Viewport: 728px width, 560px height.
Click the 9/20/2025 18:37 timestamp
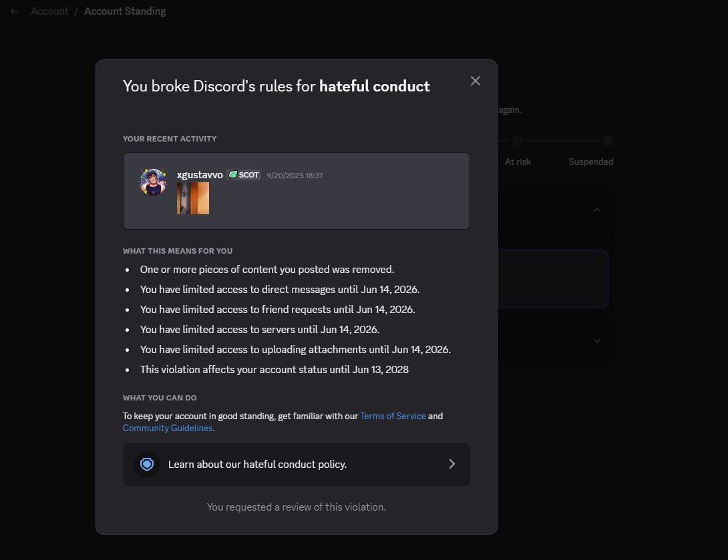point(295,176)
